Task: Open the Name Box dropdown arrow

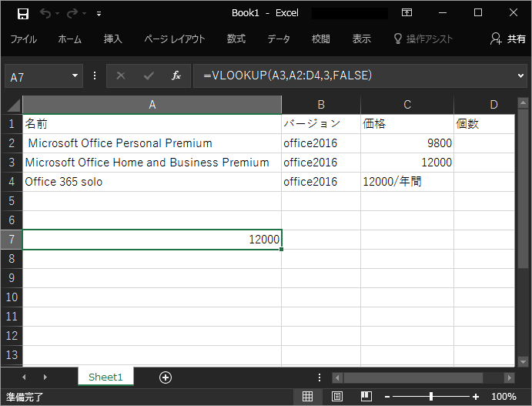Action: tap(75, 75)
